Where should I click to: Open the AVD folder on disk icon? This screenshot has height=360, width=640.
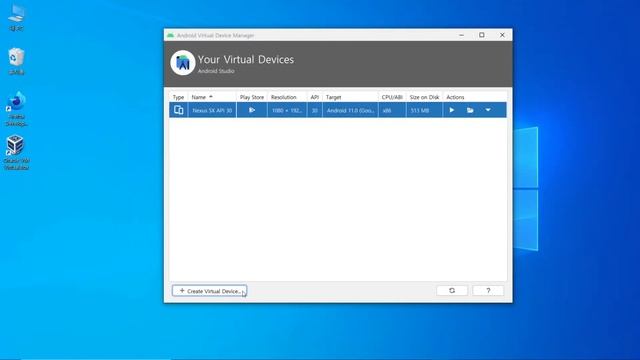(470, 110)
